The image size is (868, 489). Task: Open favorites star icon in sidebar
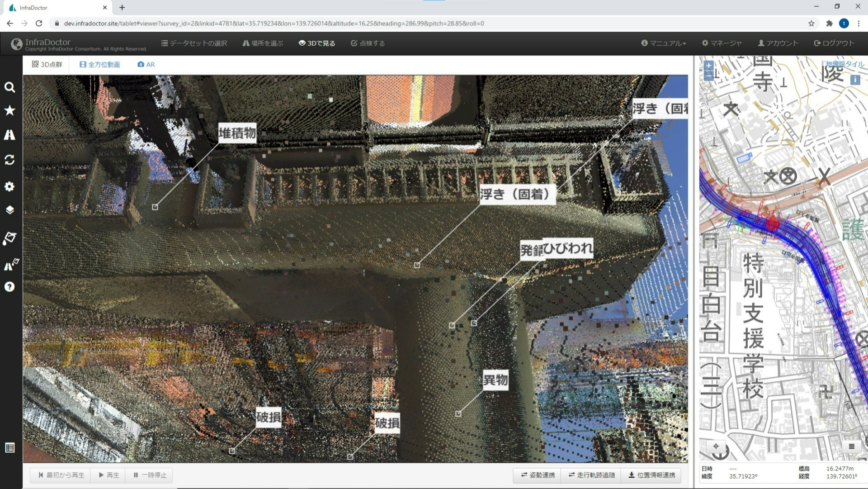tap(9, 110)
